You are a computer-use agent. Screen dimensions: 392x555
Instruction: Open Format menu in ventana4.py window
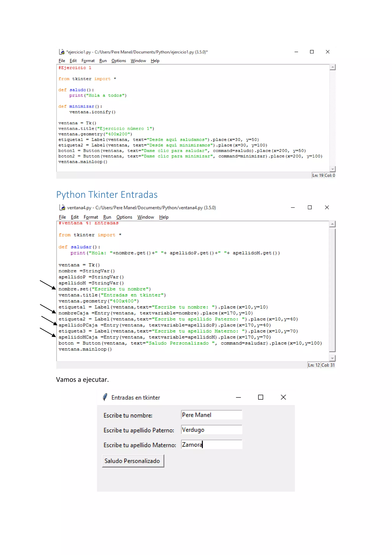click(x=91, y=217)
